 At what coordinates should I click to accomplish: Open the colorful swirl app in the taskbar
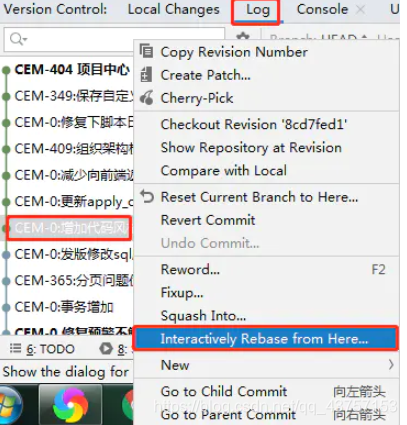tap(70, 406)
